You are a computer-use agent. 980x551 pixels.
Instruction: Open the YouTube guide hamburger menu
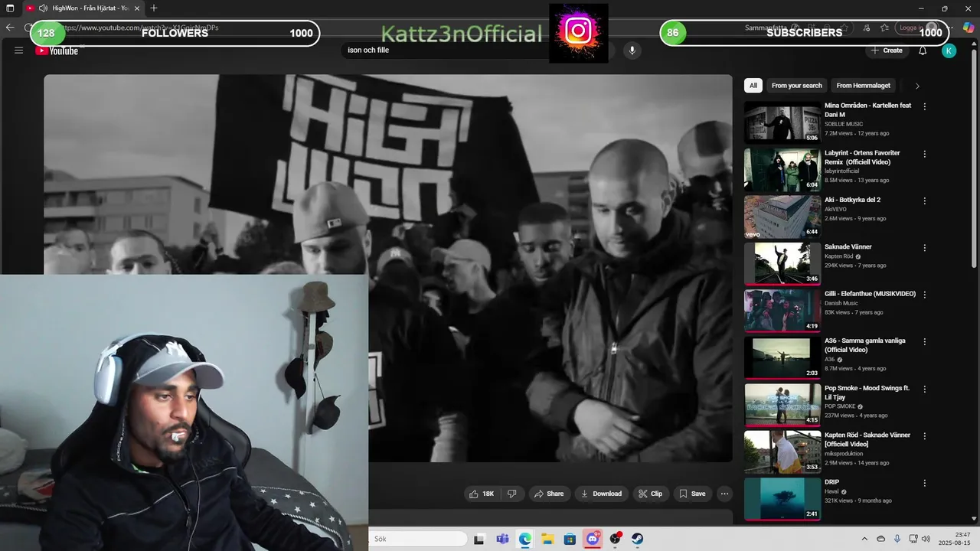pyautogui.click(x=18, y=51)
